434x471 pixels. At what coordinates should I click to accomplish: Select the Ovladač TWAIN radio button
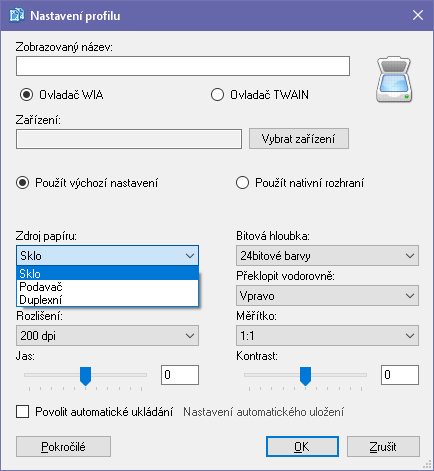click(x=217, y=95)
